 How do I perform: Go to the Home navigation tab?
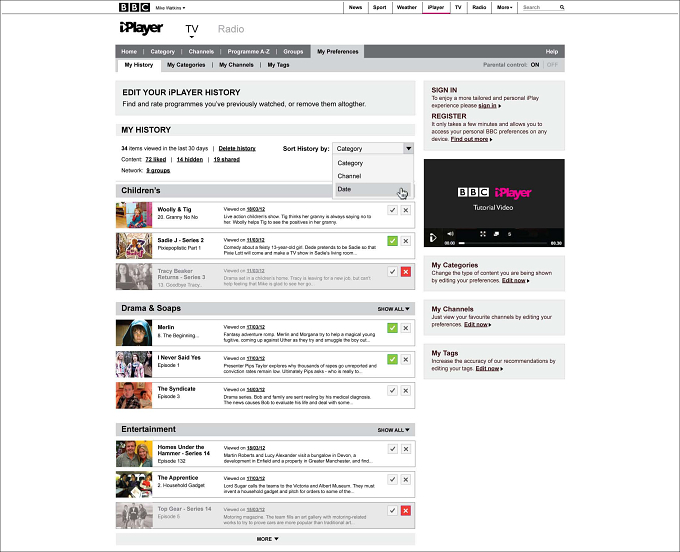[129, 51]
